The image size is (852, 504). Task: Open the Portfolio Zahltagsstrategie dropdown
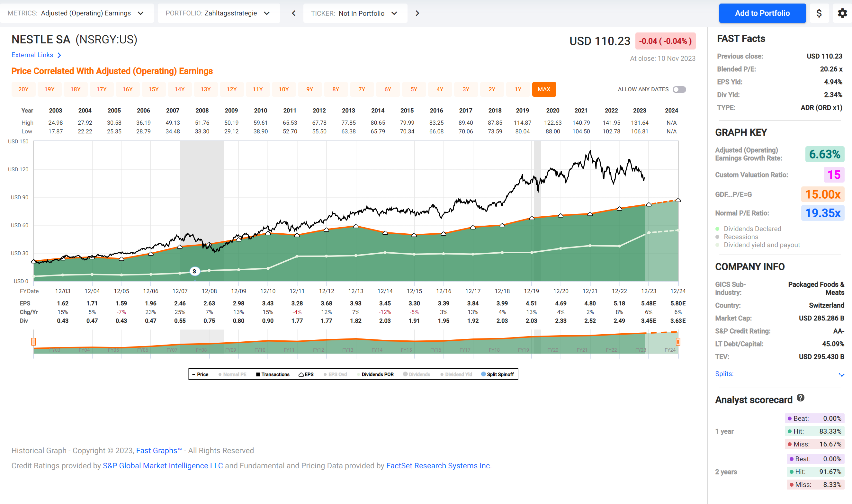[x=219, y=13]
